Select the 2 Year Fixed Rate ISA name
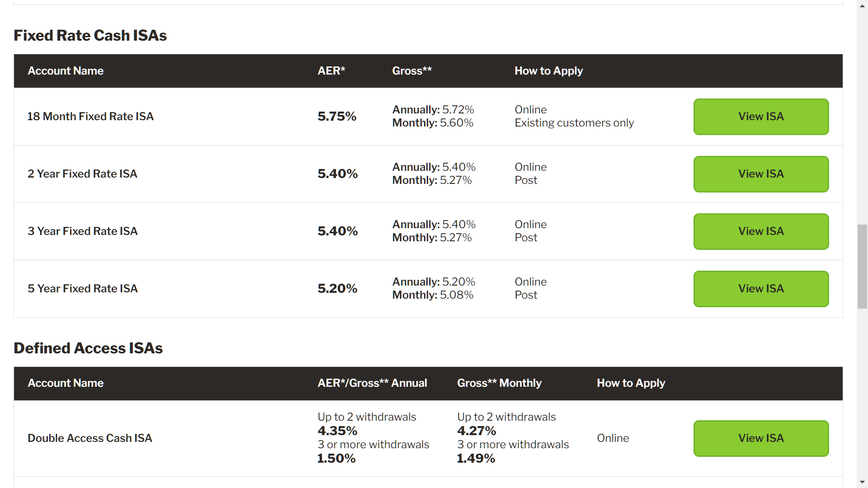868x488 pixels. point(82,174)
